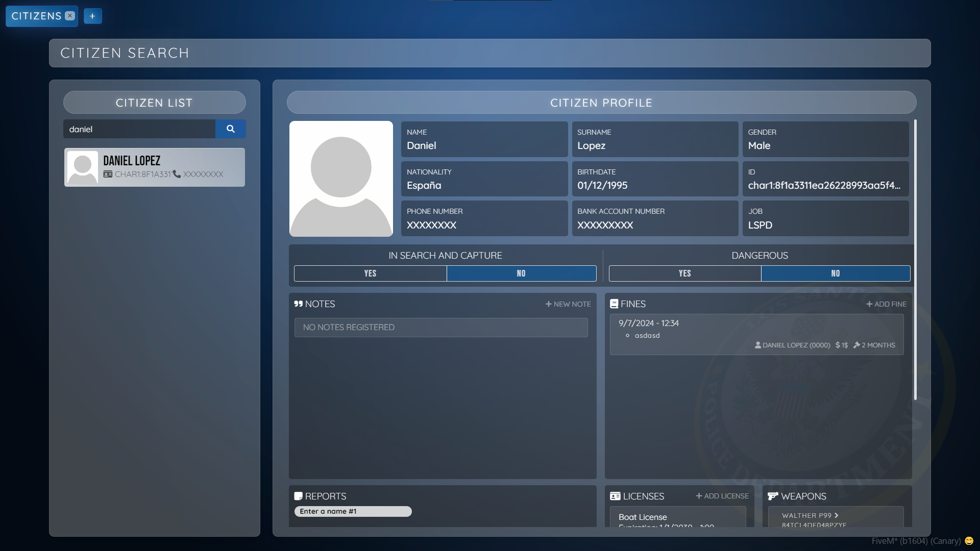
Task: Select NO for the Dangerous option
Action: [835, 273]
